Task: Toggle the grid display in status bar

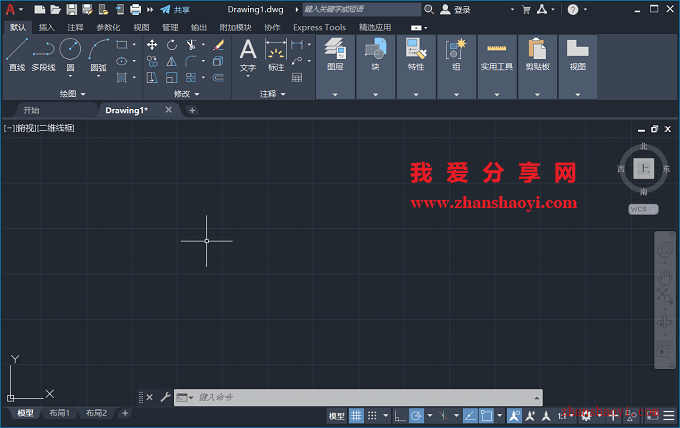Action: [x=356, y=416]
